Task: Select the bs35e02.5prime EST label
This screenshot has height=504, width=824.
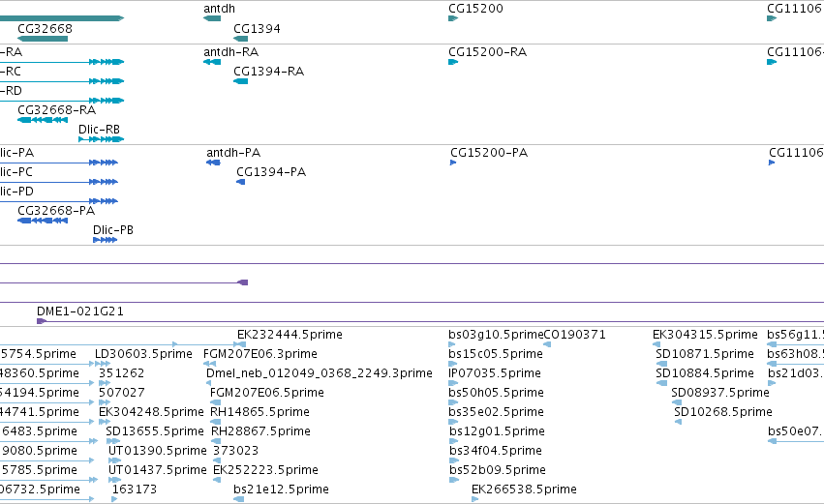Action: click(496, 413)
